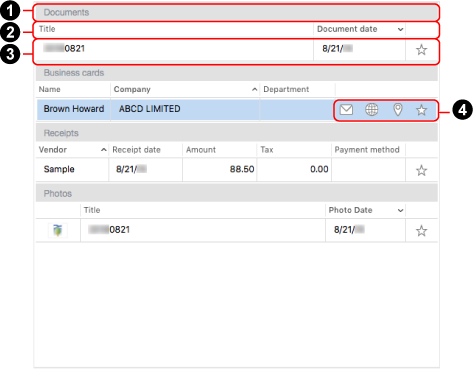Click the Tax column header
Screen dimensions: 473x369
coord(294,150)
